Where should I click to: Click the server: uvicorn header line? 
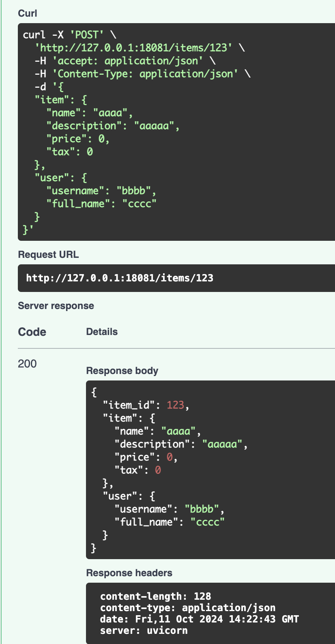[x=144, y=631]
